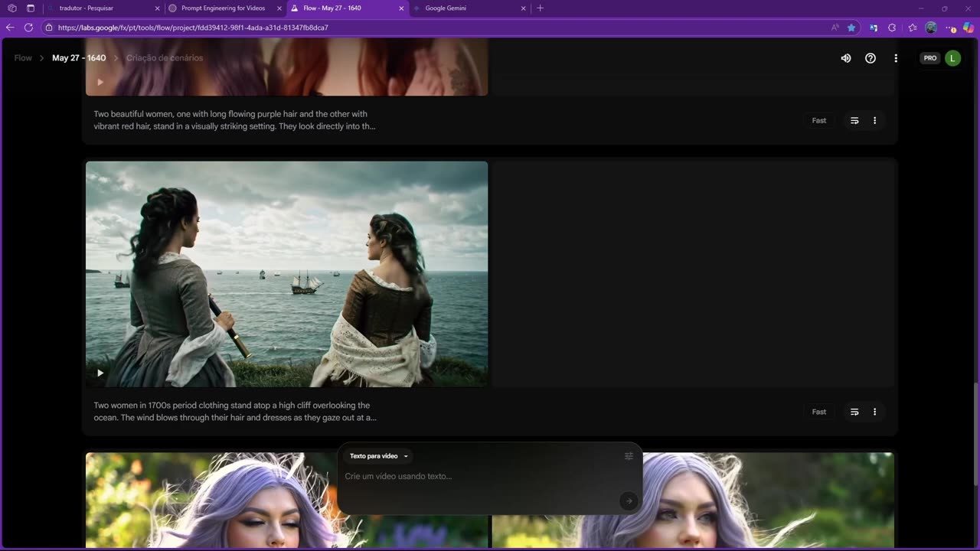Viewport: 980px width, 551px height.
Task: Toggle the favorite star for this page
Action: point(851,28)
